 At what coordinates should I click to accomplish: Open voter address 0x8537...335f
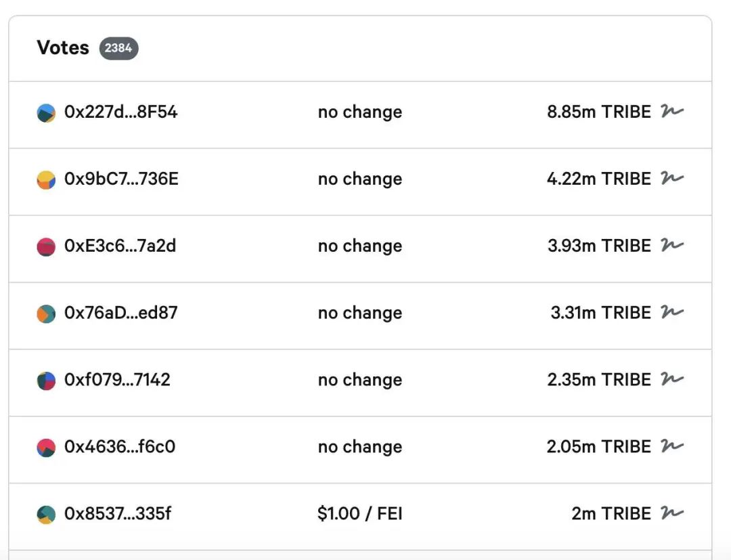(x=118, y=514)
